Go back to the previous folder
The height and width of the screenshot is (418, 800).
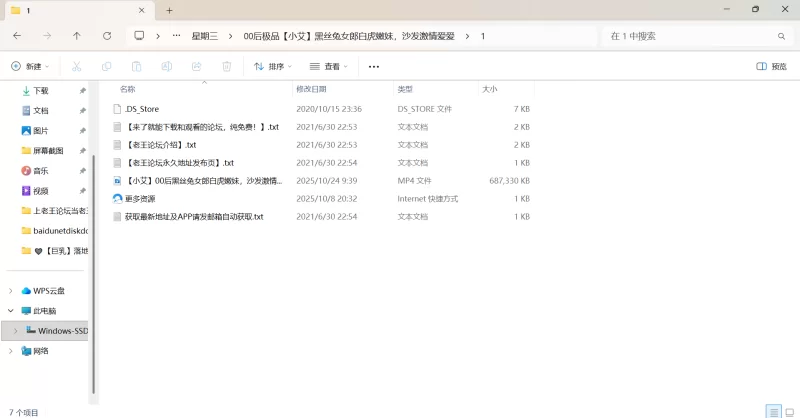pos(17,36)
